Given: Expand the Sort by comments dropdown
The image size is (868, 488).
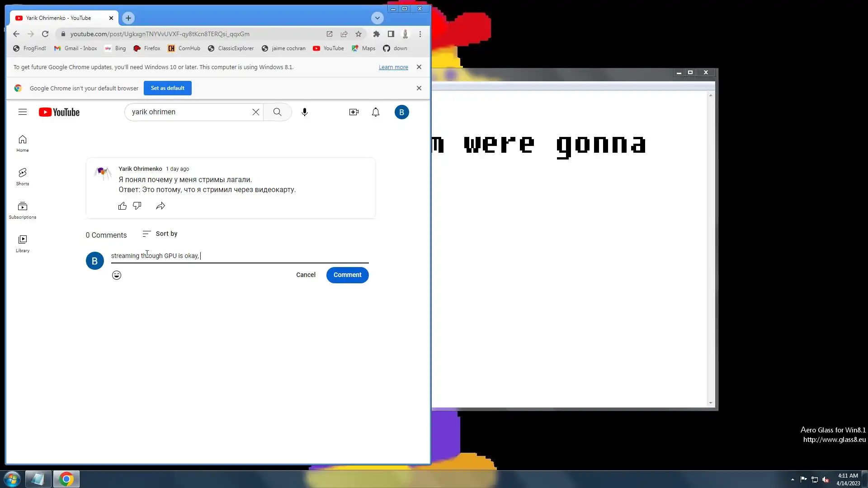Looking at the screenshot, I should click(160, 234).
